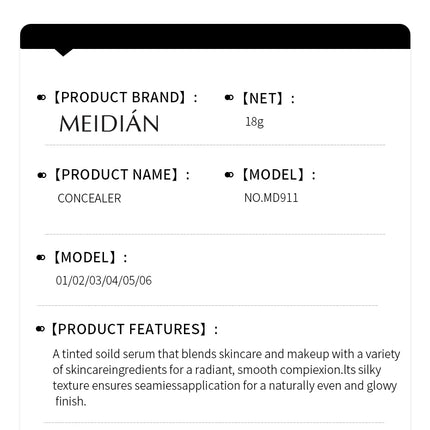Viewport: 430px width, 430px height.
Task: Click bullet icon beside NET label
Action: pyautogui.click(x=229, y=98)
